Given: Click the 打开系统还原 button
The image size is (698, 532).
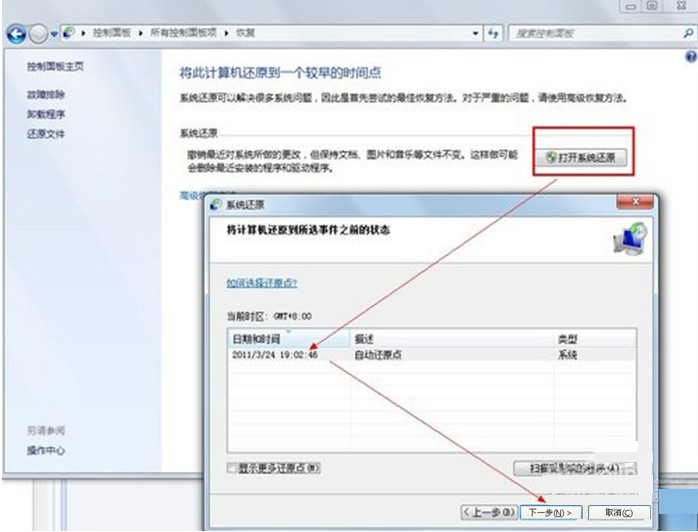Looking at the screenshot, I should [x=583, y=157].
